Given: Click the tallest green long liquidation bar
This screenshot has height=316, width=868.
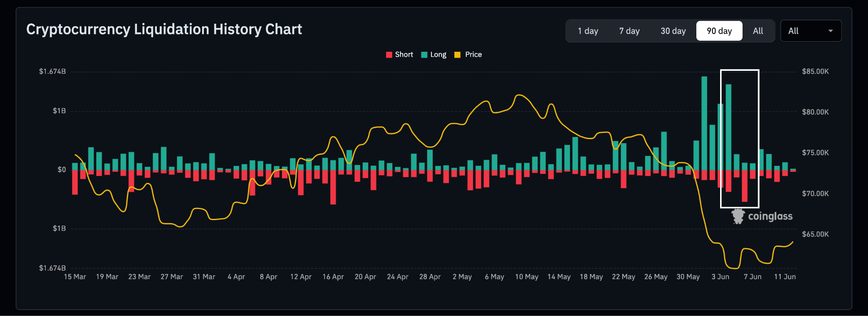Looking at the screenshot, I should point(704,123).
